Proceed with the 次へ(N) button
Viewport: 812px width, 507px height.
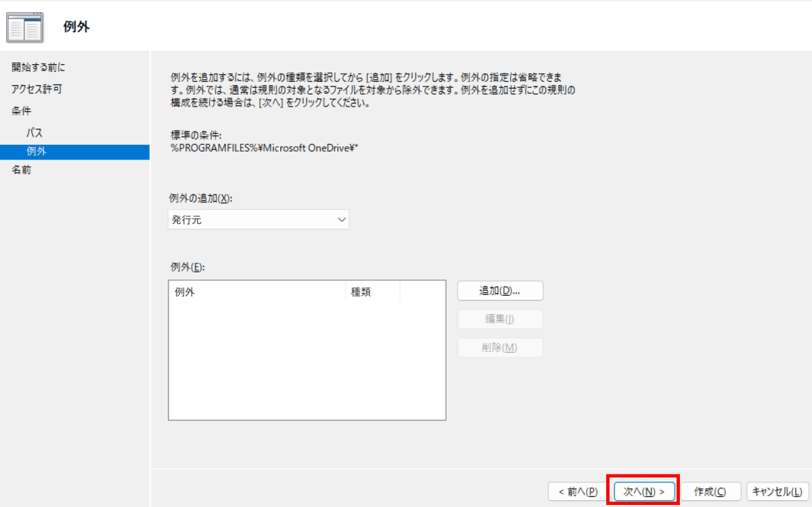click(644, 491)
